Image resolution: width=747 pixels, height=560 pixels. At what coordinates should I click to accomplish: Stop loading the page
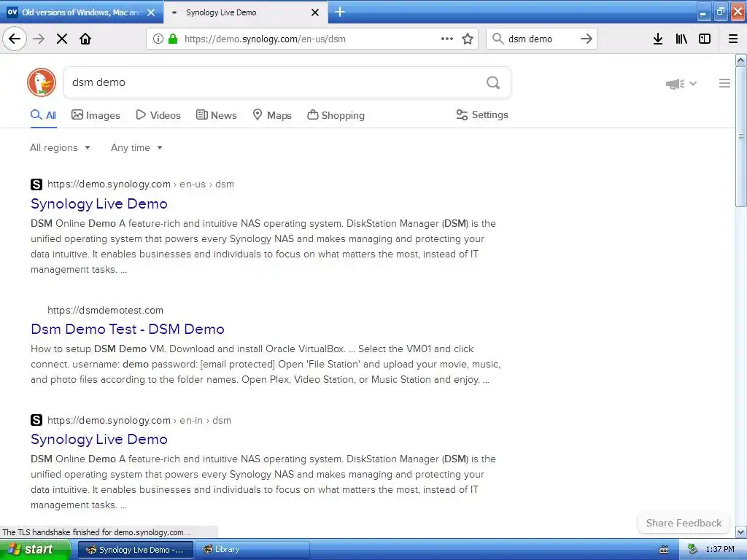pos(62,39)
